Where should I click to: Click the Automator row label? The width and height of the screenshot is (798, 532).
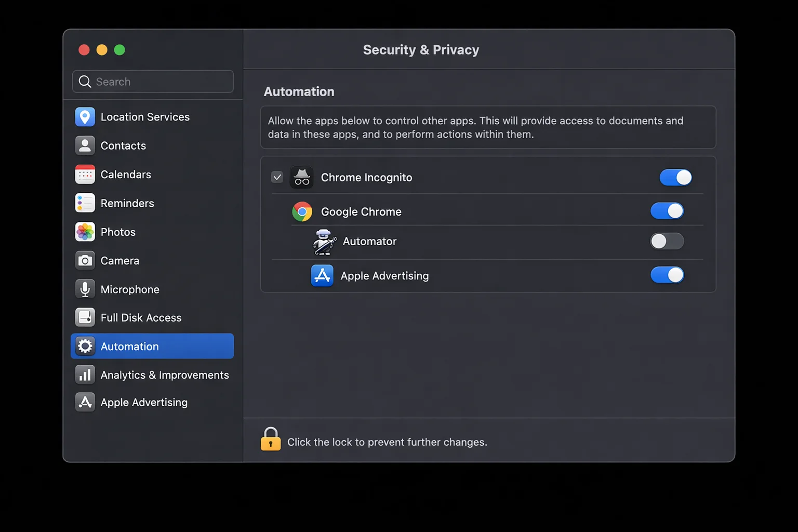click(369, 242)
